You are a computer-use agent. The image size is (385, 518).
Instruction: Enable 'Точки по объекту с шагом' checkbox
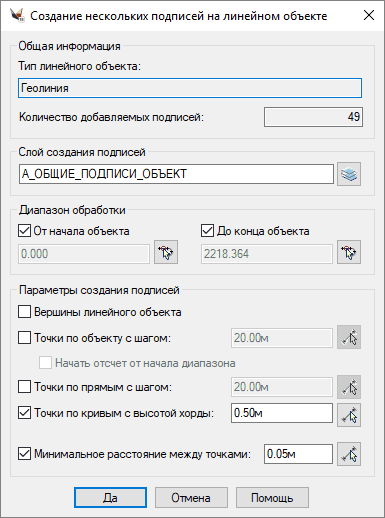(x=24, y=338)
